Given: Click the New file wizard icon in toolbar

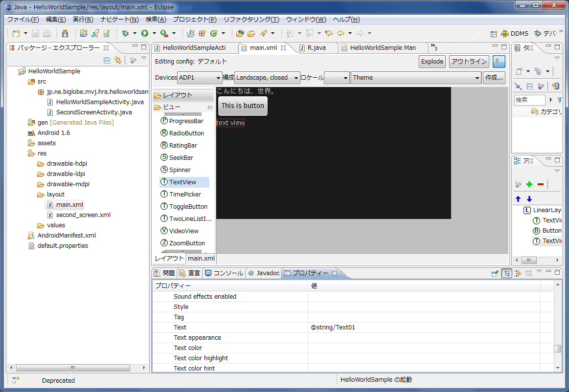Looking at the screenshot, I should tap(16, 33).
